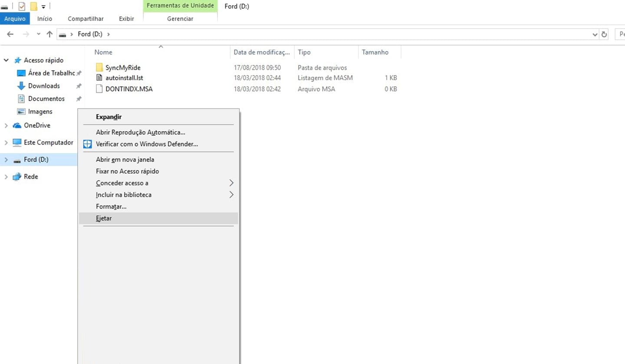The image size is (625, 364).
Task: Click the Ford (D:) address bar path
Action: pyautogui.click(x=90, y=34)
